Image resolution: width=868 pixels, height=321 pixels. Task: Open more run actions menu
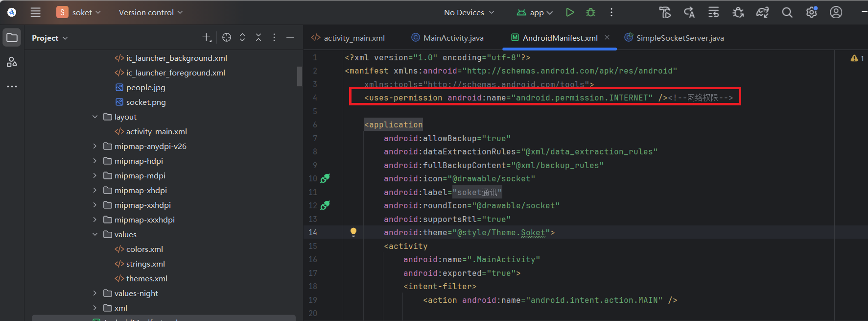tap(611, 12)
